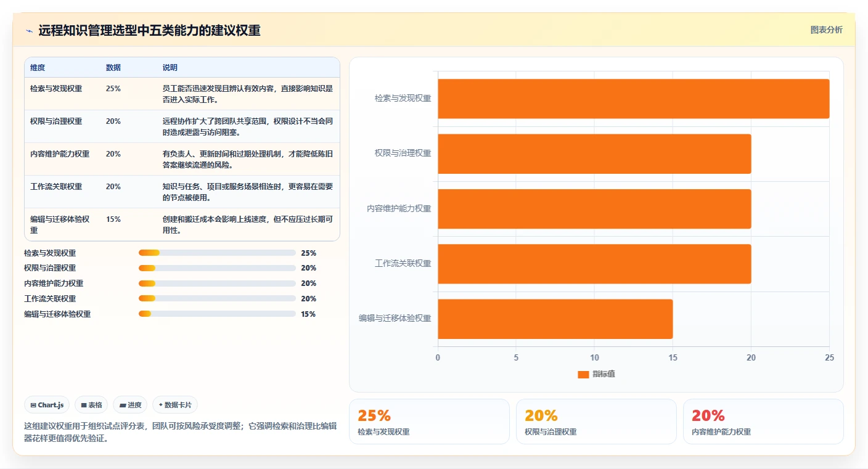Click the 内容维护能力权重 chart bar
This screenshot has height=469, width=868.
click(x=594, y=209)
